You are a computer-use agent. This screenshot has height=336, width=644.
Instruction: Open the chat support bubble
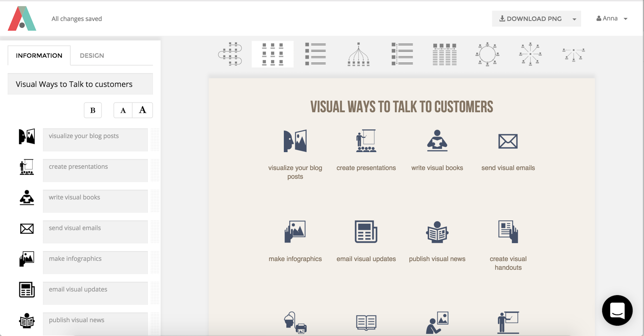coord(617,310)
